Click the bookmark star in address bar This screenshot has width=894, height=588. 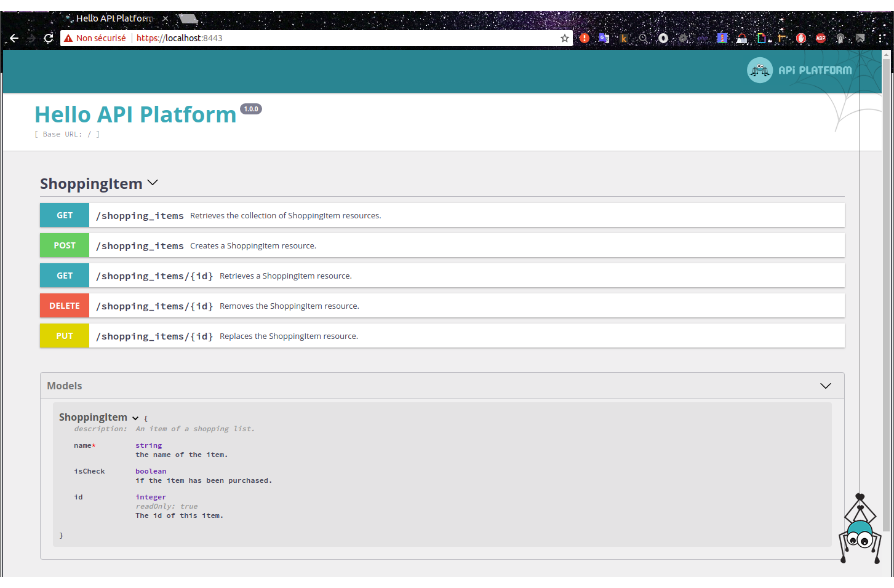coord(564,38)
